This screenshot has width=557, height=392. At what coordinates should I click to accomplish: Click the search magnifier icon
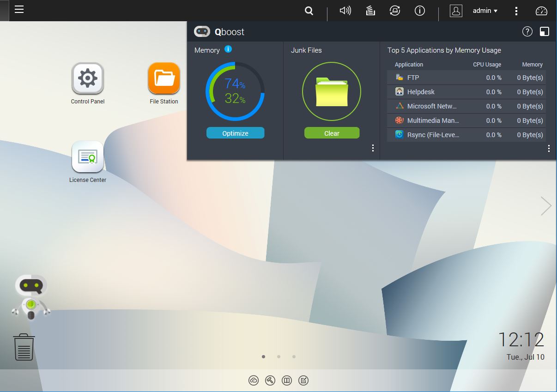tap(309, 11)
